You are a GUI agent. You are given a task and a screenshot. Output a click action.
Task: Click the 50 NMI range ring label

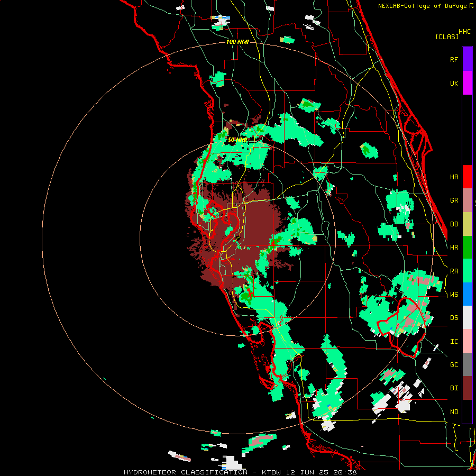click(x=237, y=140)
